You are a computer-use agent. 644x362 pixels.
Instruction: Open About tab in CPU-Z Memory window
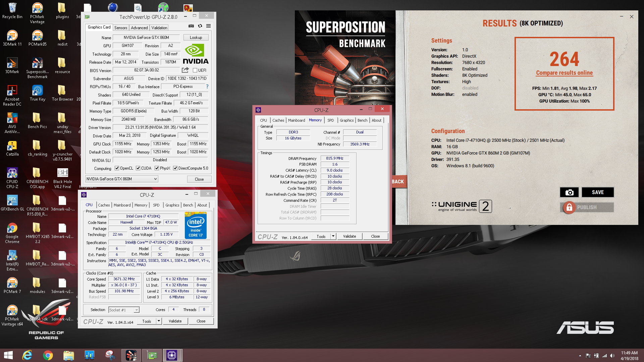376,120
